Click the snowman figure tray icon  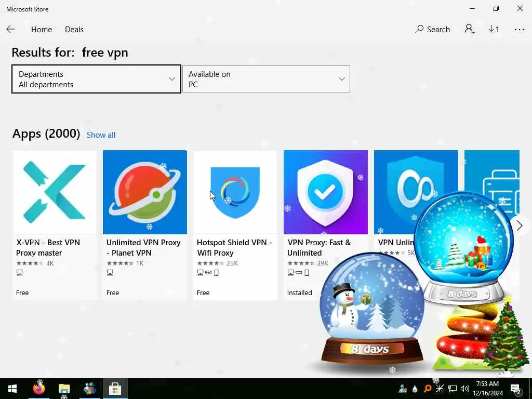403,389
